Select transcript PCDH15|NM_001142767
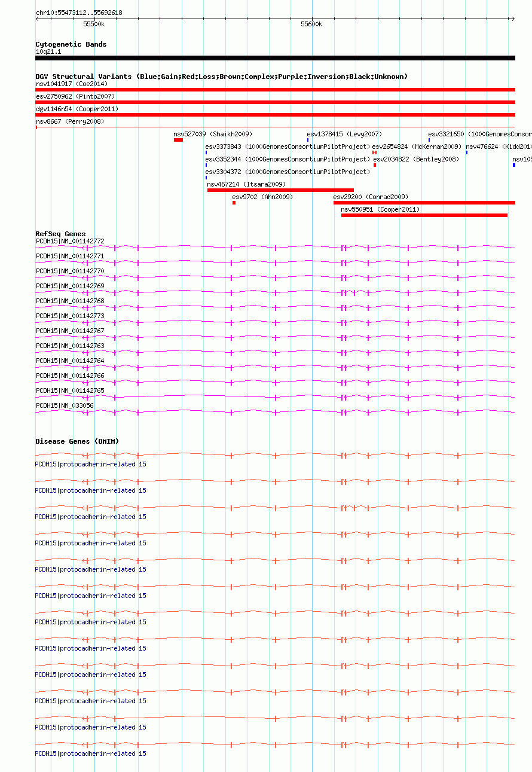Image resolution: width=532 pixels, height=772 pixels. pos(70,331)
